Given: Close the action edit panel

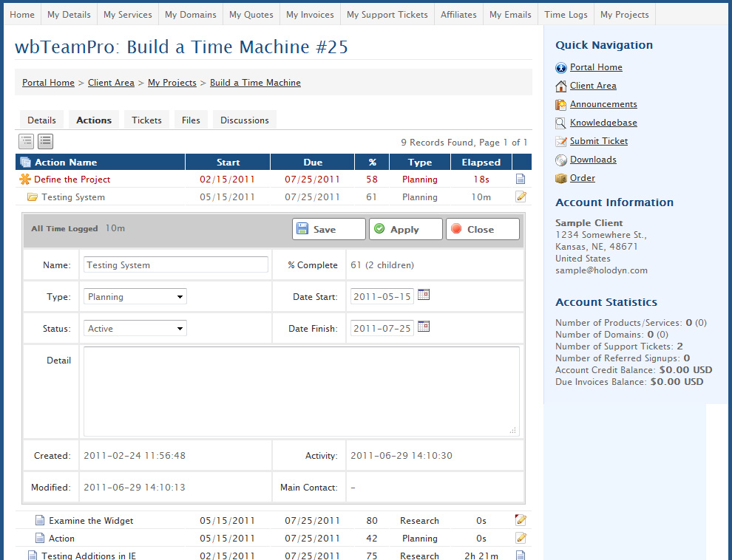Looking at the screenshot, I should pos(482,230).
